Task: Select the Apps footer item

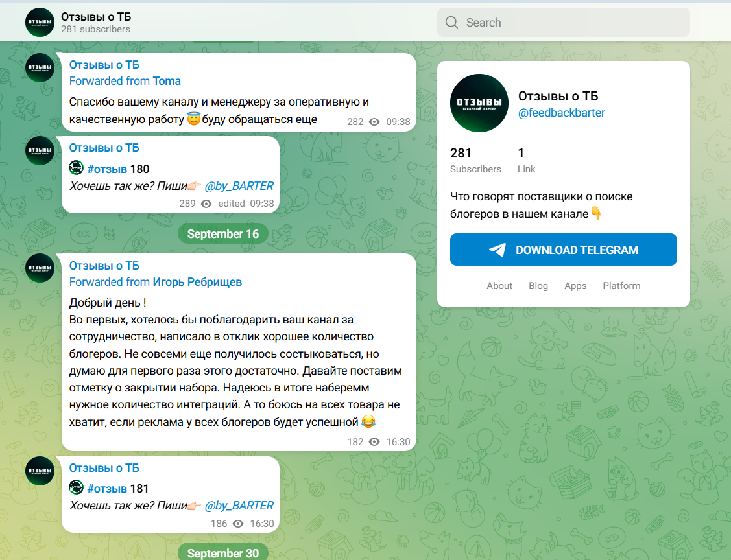Action: tap(575, 285)
